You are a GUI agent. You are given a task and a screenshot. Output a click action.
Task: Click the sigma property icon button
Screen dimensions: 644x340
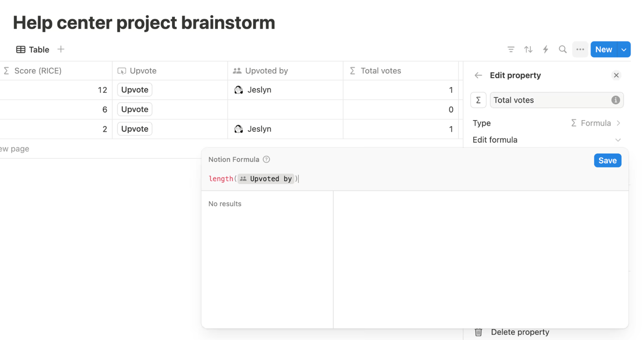(478, 100)
